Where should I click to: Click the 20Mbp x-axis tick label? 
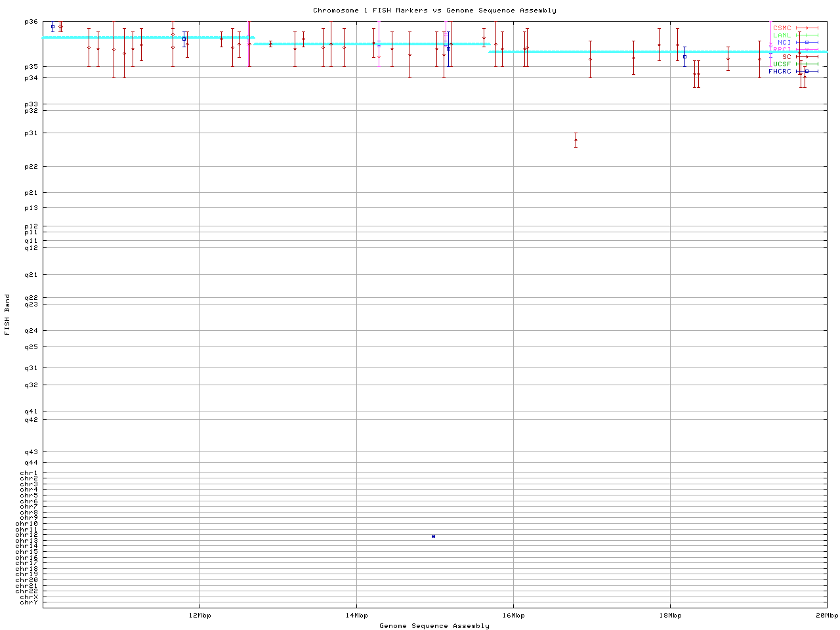click(826, 616)
